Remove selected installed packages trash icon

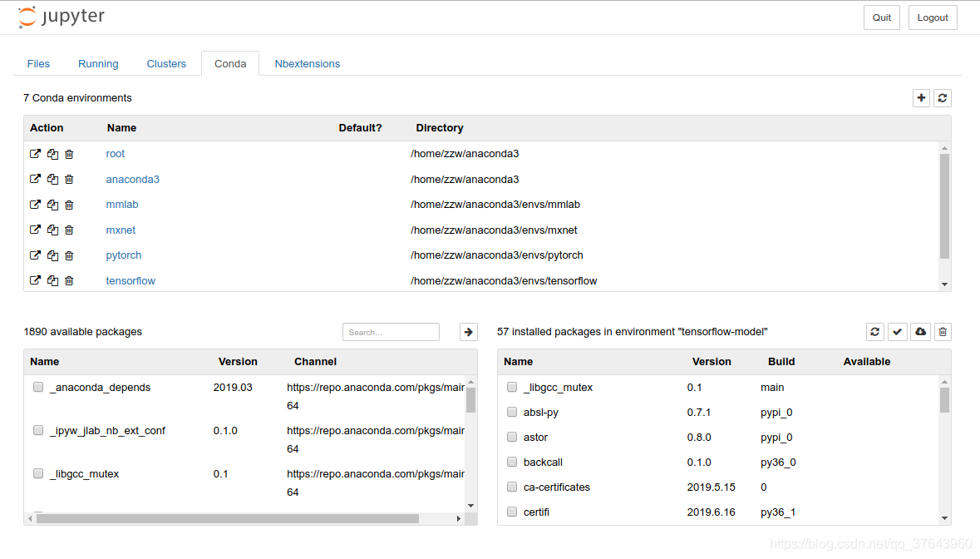943,332
